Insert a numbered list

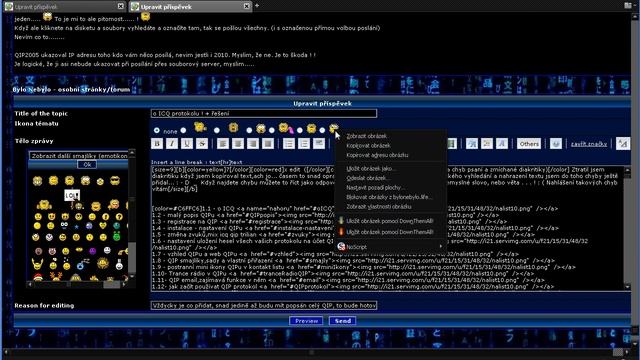click(x=304, y=144)
